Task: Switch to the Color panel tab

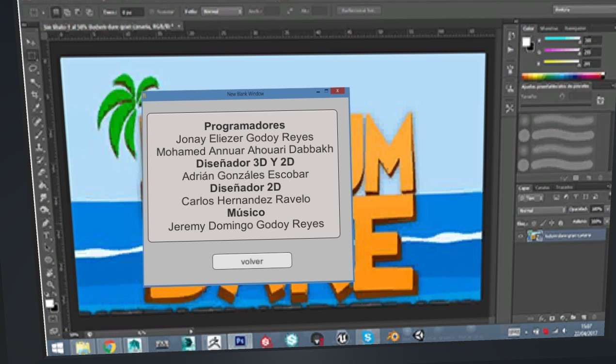Action: point(528,29)
